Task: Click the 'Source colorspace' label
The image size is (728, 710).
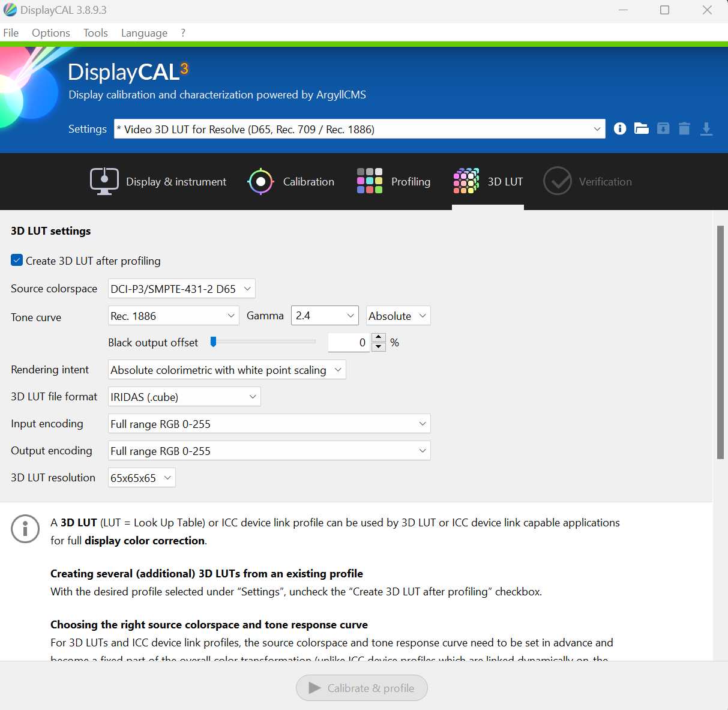Action: [54, 289]
